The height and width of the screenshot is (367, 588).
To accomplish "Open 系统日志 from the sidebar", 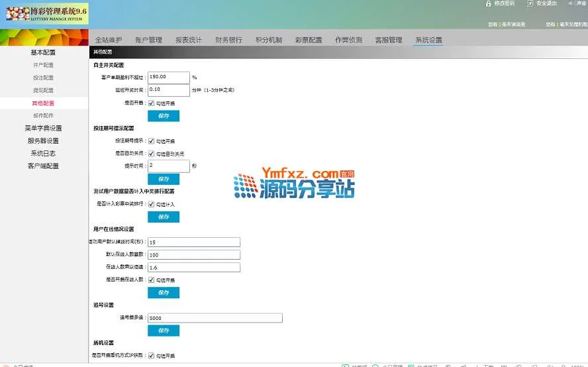I will point(43,153).
